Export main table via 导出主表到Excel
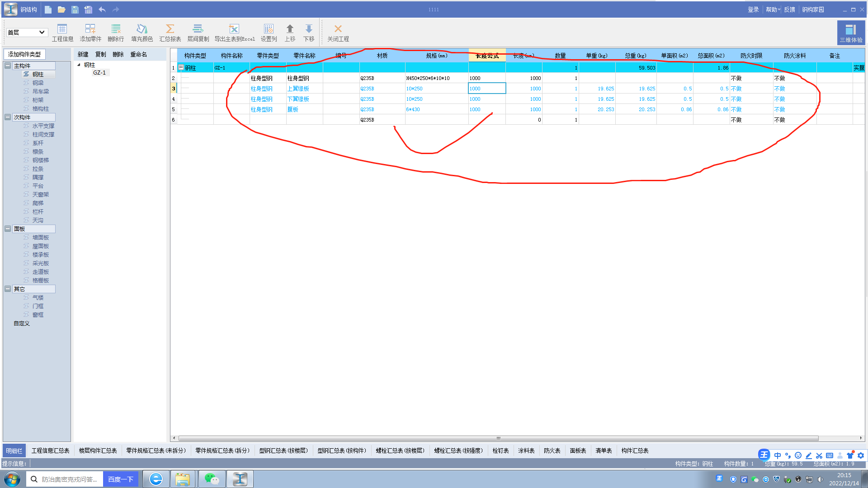Viewport: 868px width, 488px height. click(x=234, y=33)
